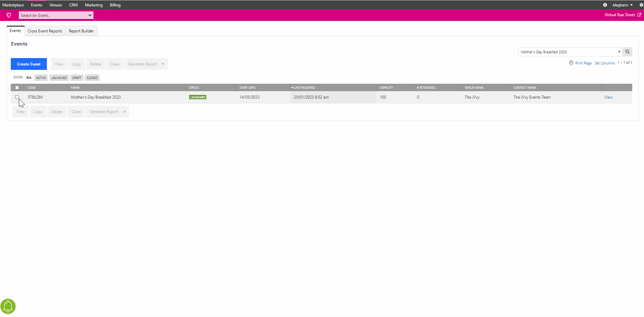Open the Billing menu
Screen dimensions: 644x317
[115, 5]
